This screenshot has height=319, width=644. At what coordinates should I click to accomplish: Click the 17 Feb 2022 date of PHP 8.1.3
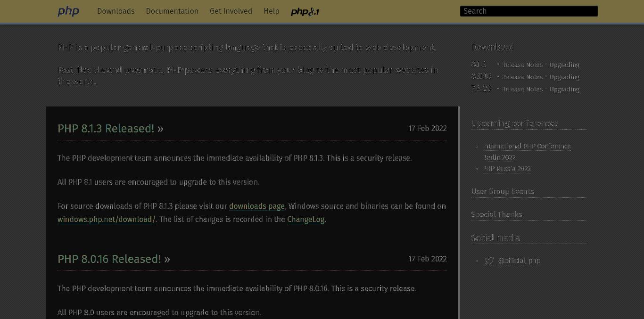coord(428,129)
